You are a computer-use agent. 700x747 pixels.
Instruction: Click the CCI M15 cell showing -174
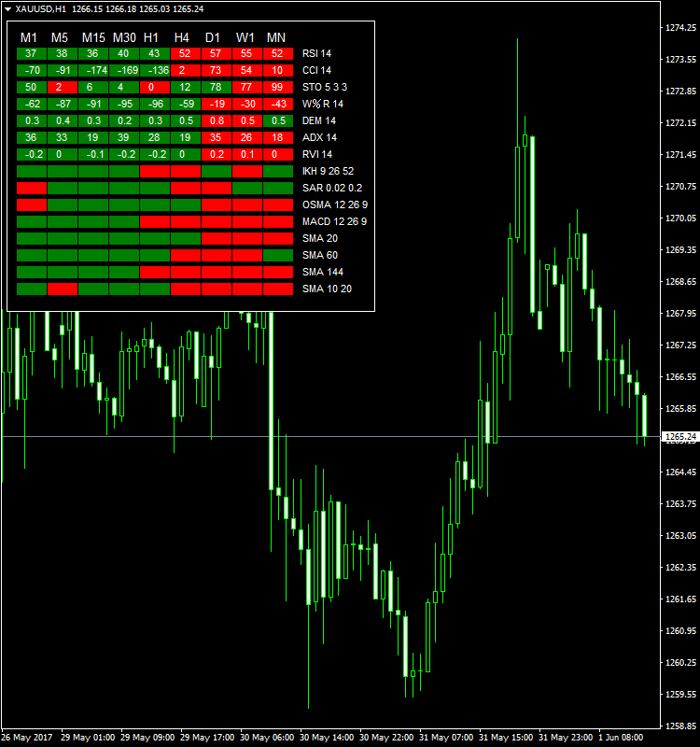click(x=93, y=71)
